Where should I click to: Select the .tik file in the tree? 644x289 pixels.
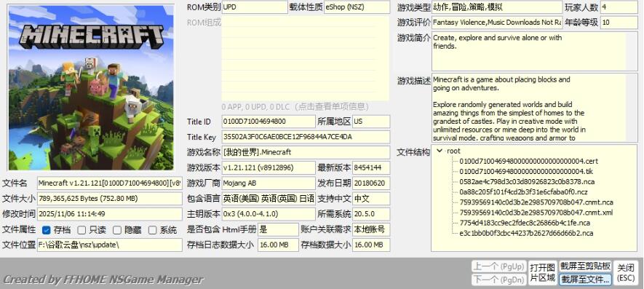(525, 171)
